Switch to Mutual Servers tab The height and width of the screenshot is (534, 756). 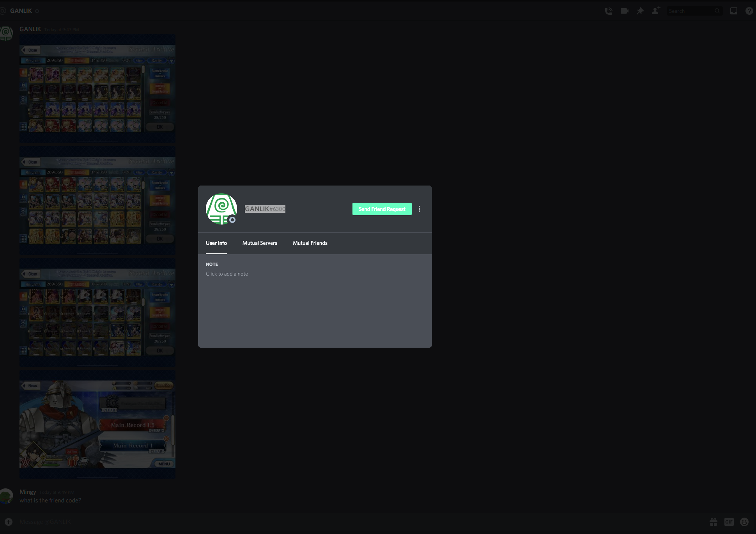coord(260,243)
